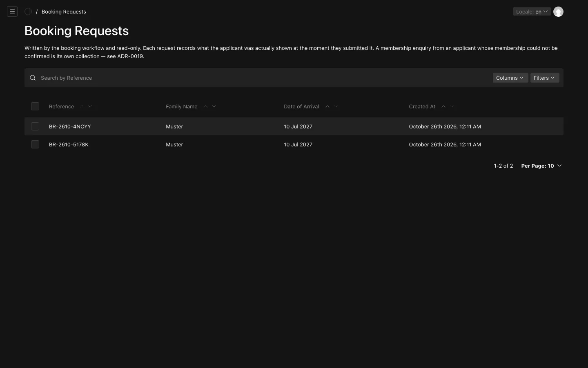The image size is (588, 368).
Task: Sort Family Name descending
Action: pos(214,106)
